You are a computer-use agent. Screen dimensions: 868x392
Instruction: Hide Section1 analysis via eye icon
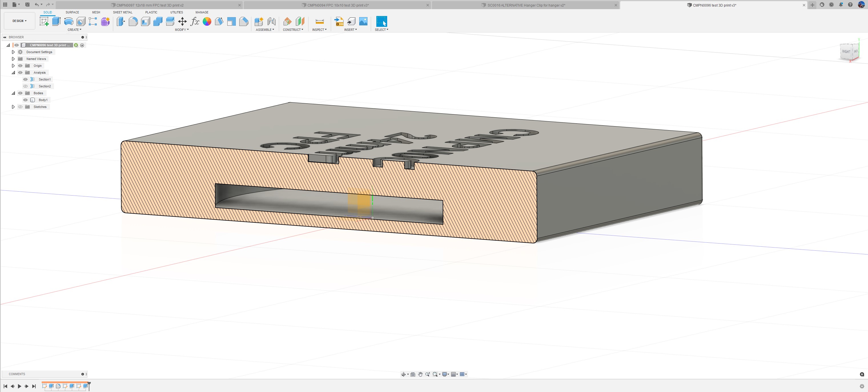tap(25, 80)
